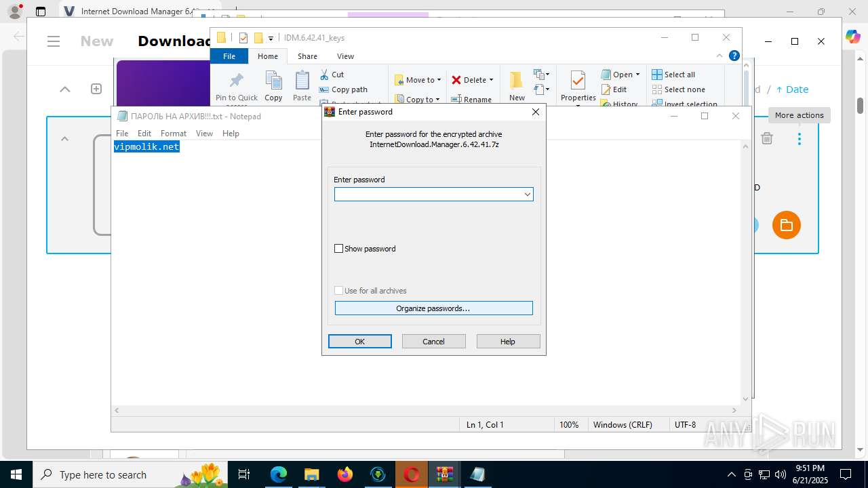Open Notepad File menu
The image size is (868, 488).
(122, 134)
